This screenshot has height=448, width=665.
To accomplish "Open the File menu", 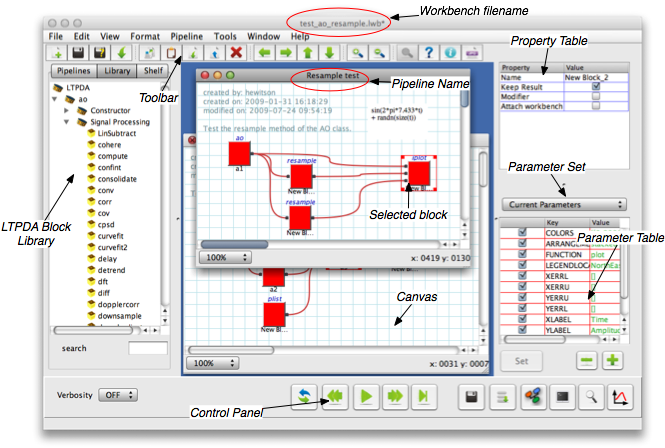I will coord(56,36).
